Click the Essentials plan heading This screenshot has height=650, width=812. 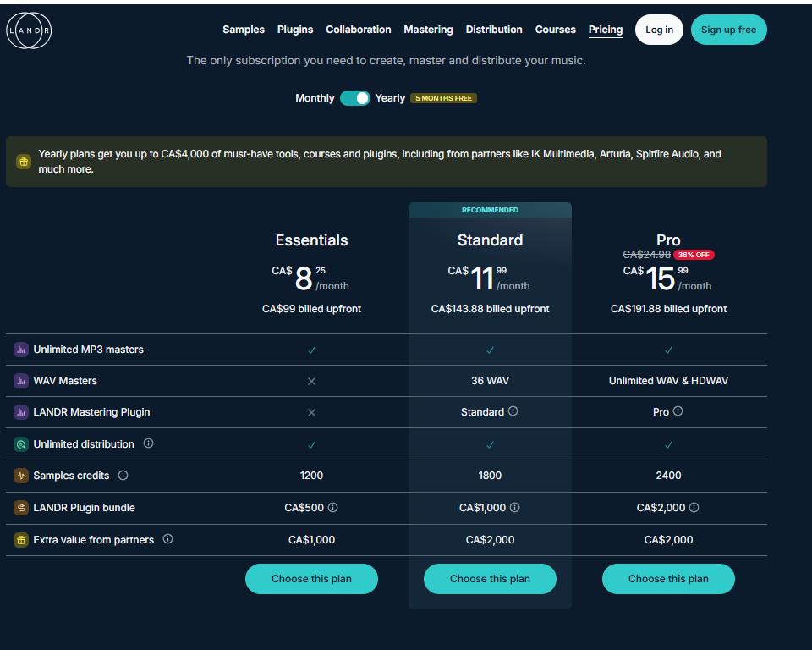point(312,240)
